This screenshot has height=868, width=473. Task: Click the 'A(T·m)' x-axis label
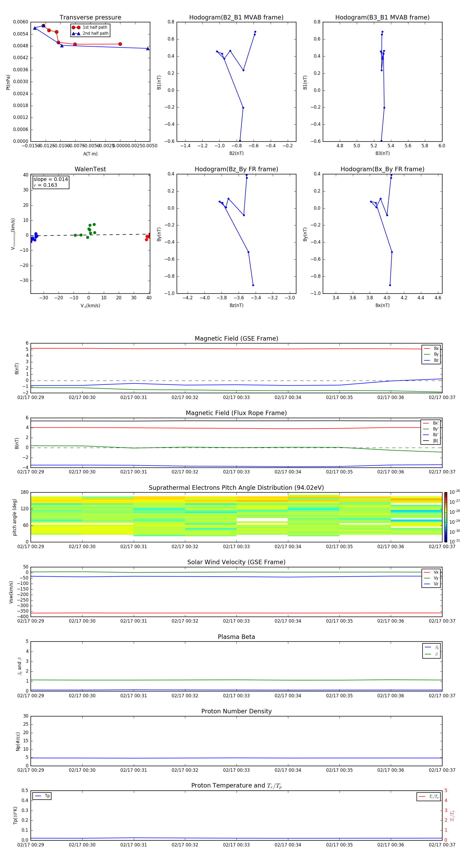coord(90,154)
